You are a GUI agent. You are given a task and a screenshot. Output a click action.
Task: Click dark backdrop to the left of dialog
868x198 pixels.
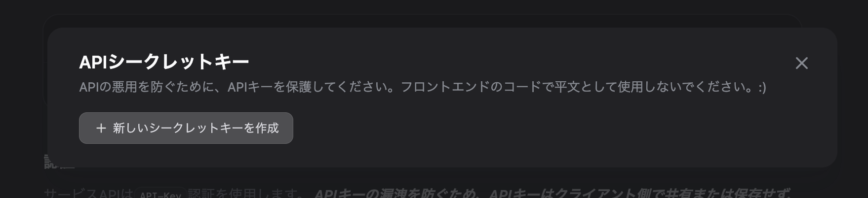click(22, 99)
